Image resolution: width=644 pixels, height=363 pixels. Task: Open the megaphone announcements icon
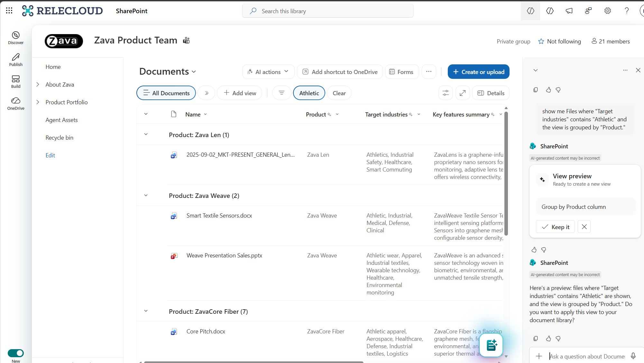coord(569,11)
